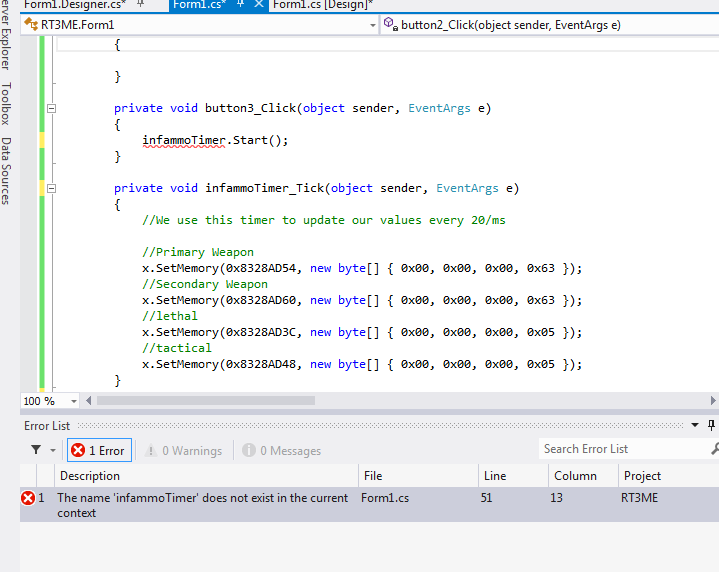This screenshot has height=572, width=719.
Task: Click the pin icon on Form1.Designer.cs tab
Action: (x=139, y=5)
